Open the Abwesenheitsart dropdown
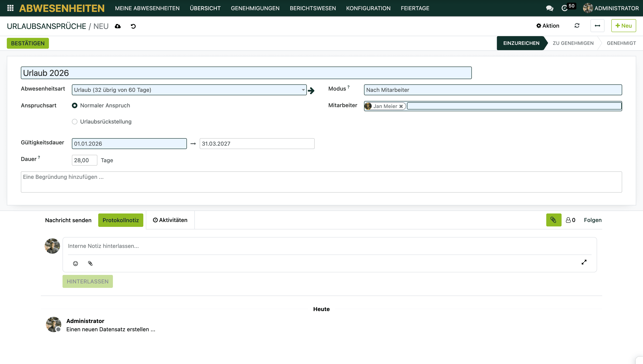Screen dimensions: 643x364 click(189, 90)
